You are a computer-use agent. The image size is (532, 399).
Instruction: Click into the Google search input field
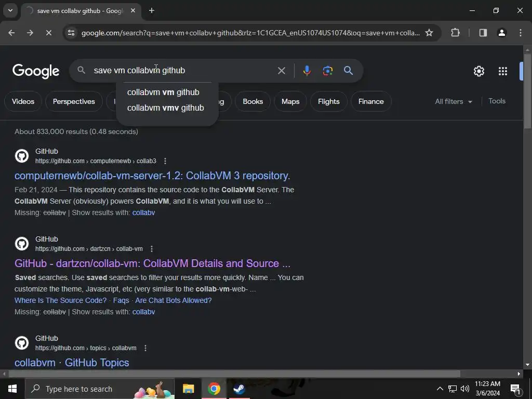pyautogui.click(x=183, y=71)
